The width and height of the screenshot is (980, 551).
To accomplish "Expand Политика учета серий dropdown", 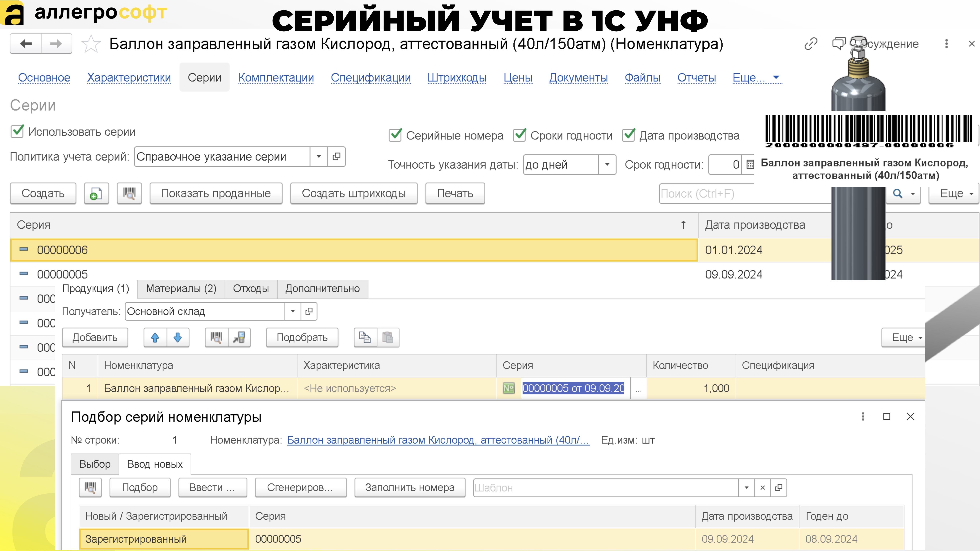I will (x=319, y=157).
